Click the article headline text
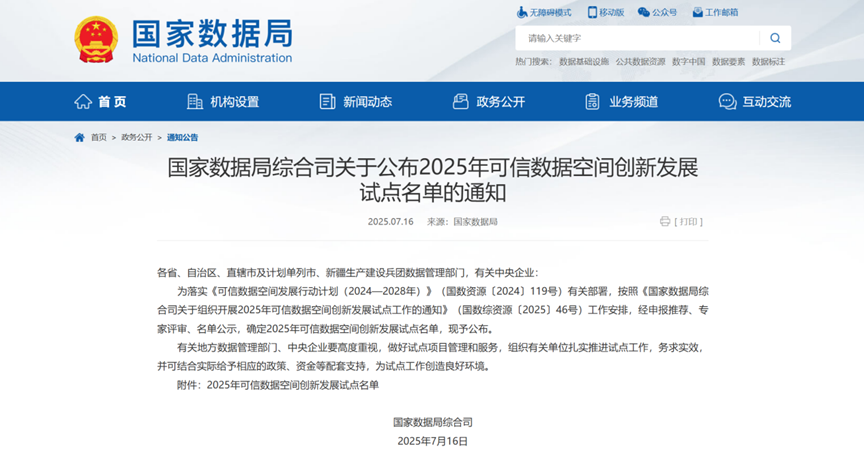 (433, 180)
